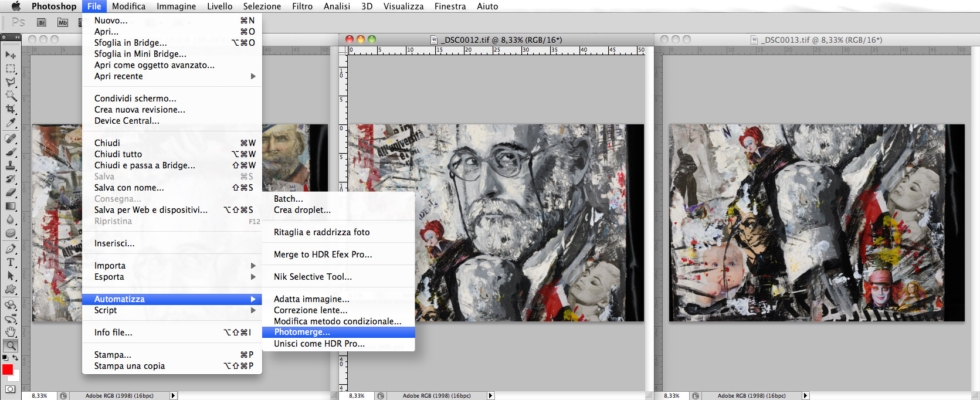Select the Gradient tool
Screen dimensions: 980x400
pos(11,206)
